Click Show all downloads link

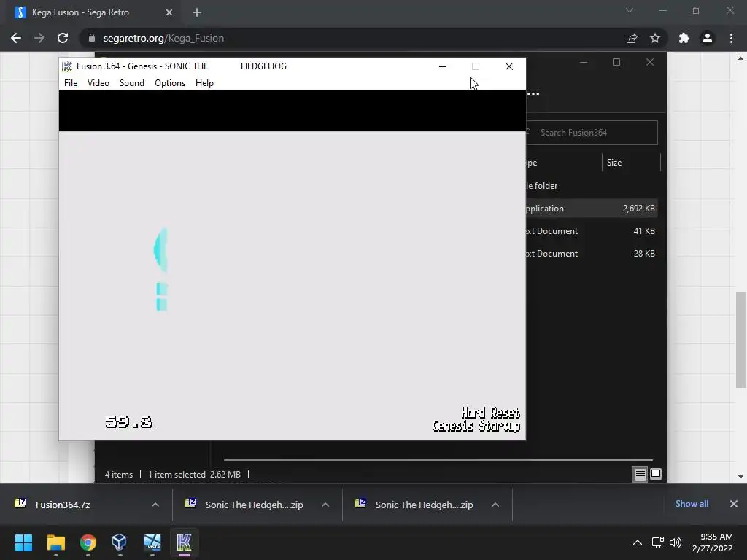pos(692,504)
